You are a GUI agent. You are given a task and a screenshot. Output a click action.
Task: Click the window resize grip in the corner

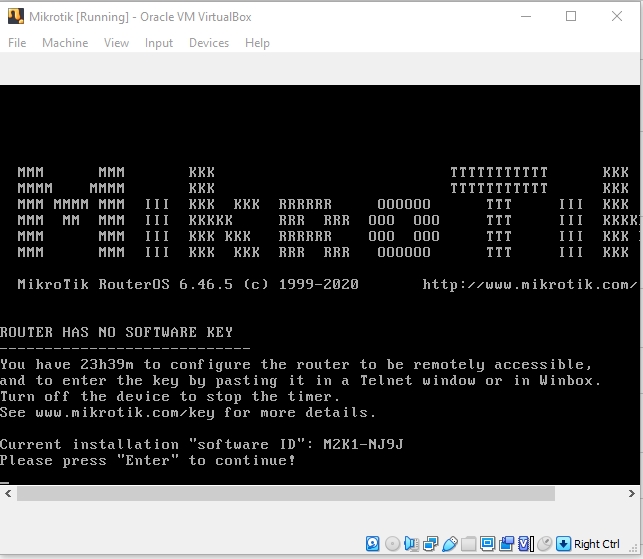635,550
